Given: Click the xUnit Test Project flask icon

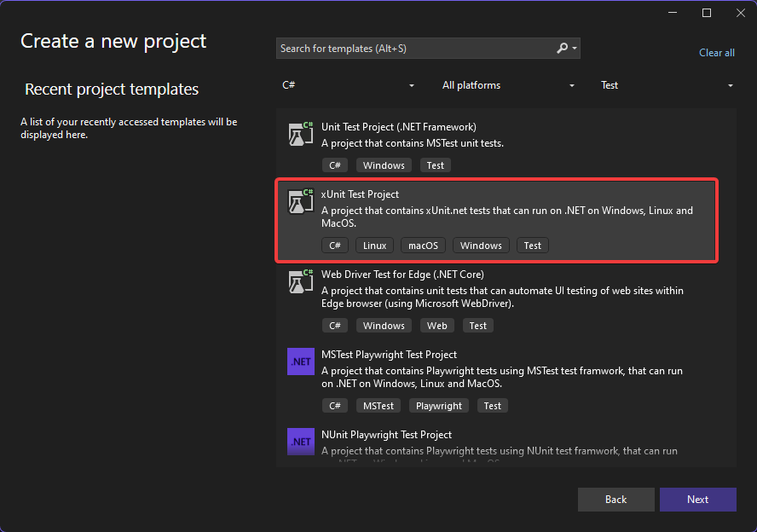Looking at the screenshot, I should [300, 201].
